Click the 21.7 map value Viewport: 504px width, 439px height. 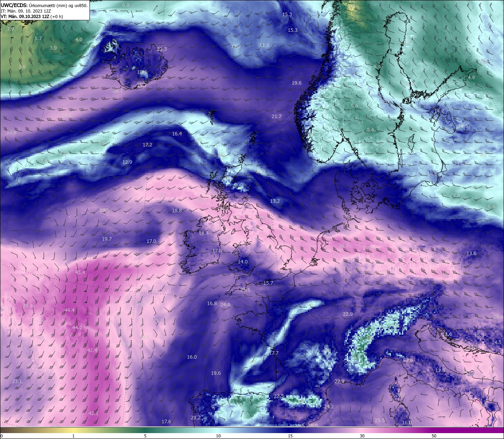[276, 117]
